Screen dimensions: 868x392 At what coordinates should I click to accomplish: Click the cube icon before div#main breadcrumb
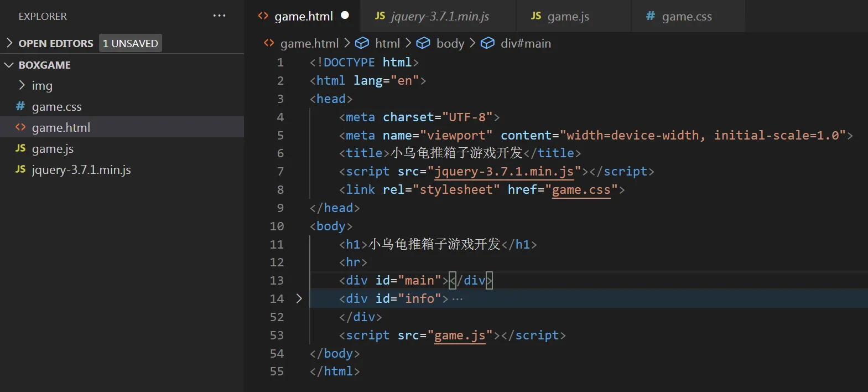[x=487, y=43]
